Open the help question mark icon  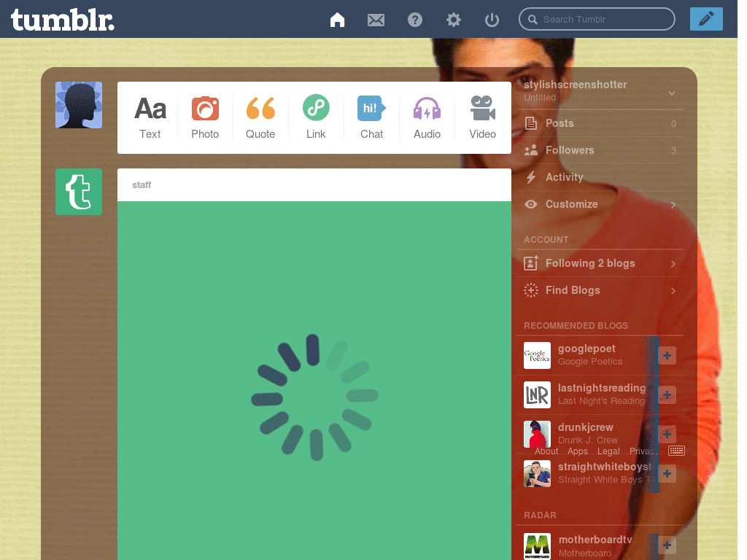click(x=415, y=20)
